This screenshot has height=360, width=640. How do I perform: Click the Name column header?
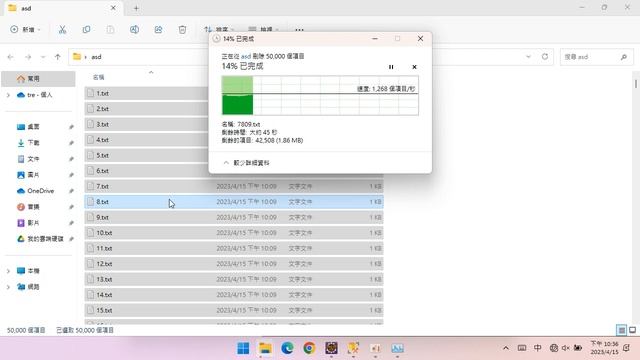tap(99, 77)
